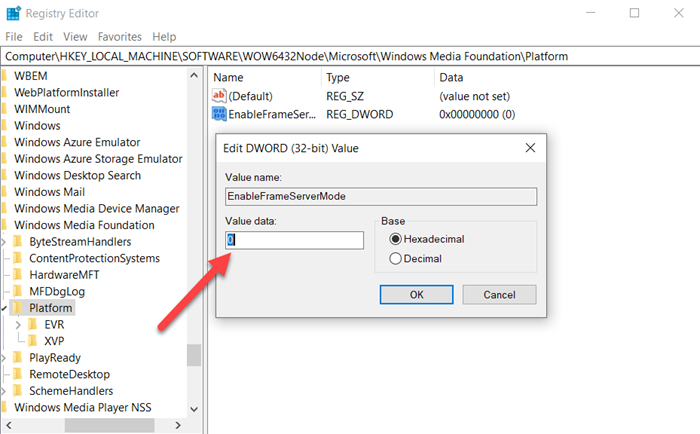Open the File menu

[x=14, y=37]
